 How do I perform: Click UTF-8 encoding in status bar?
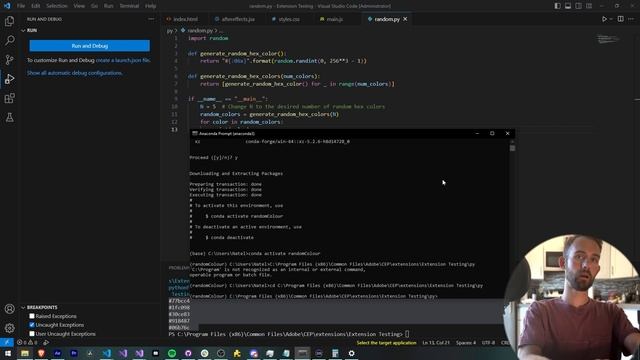tap(488, 343)
